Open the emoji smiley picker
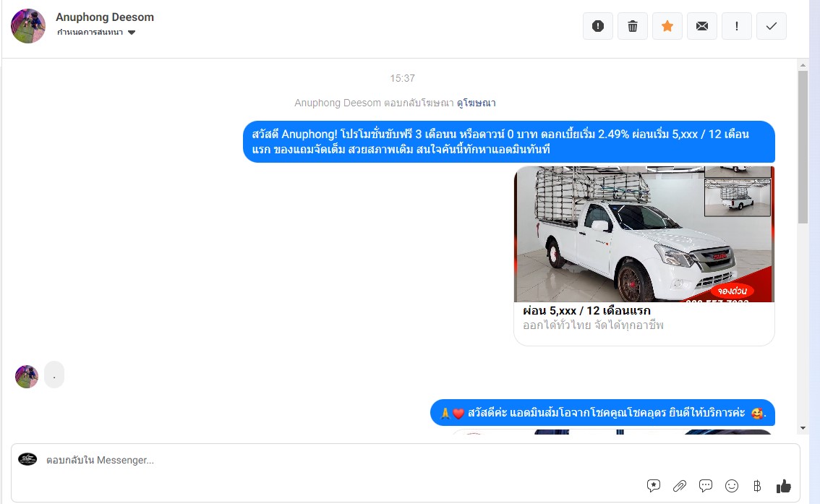The image size is (820, 504). (732, 486)
